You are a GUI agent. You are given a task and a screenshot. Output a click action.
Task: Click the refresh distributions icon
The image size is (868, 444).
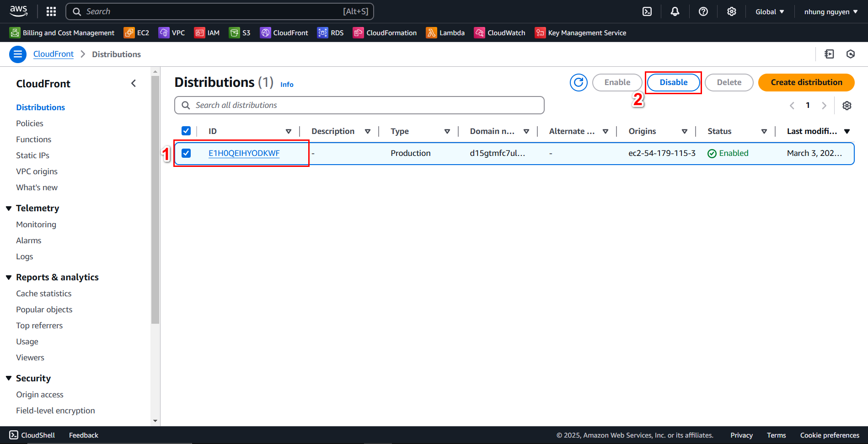click(579, 82)
